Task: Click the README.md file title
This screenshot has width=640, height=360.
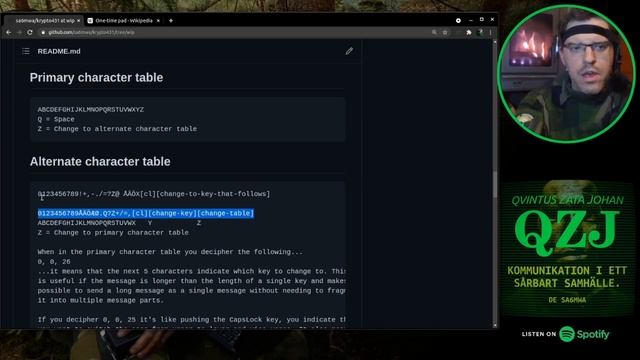Action: point(59,51)
